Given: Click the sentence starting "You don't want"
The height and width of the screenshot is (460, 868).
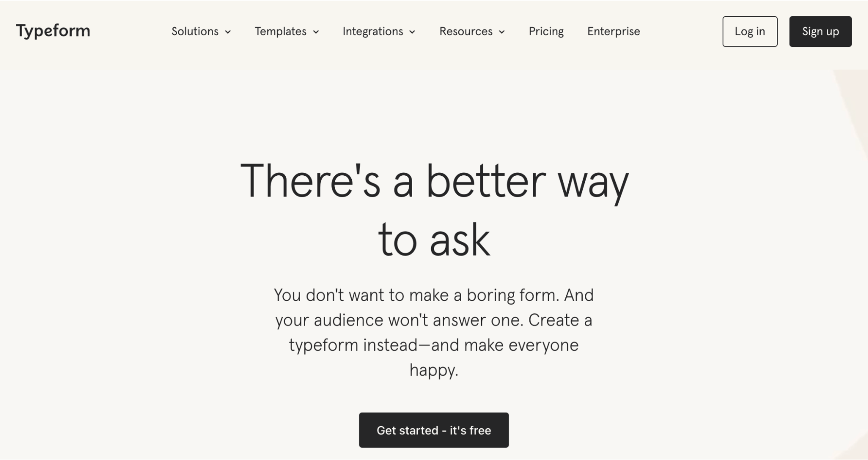Looking at the screenshot, I should click(x=434, y=296).
